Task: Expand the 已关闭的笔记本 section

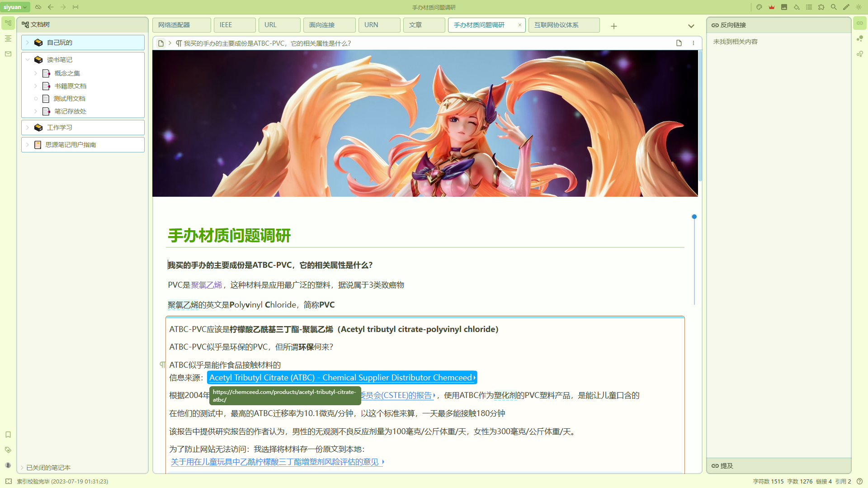Action: [x=22, y=468]
